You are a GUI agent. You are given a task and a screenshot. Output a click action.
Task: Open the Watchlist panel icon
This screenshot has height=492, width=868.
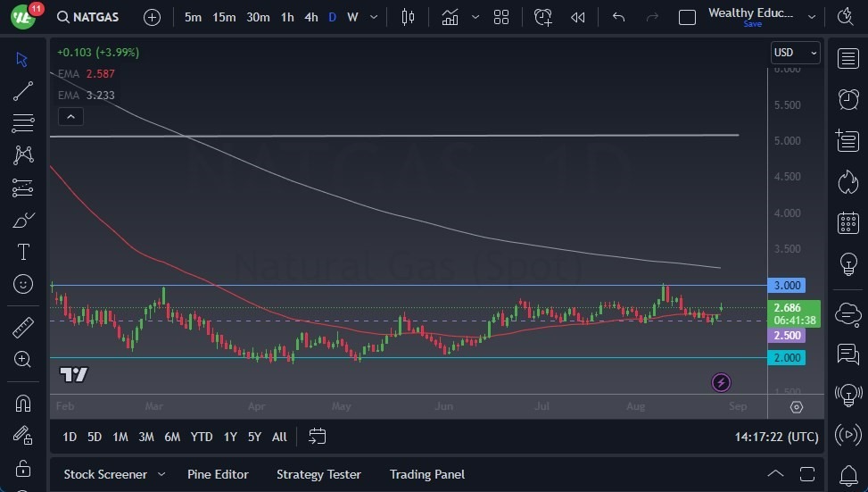847,59
